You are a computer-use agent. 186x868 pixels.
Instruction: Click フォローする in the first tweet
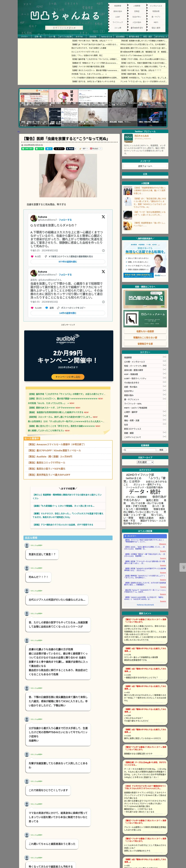coord(65,220)
